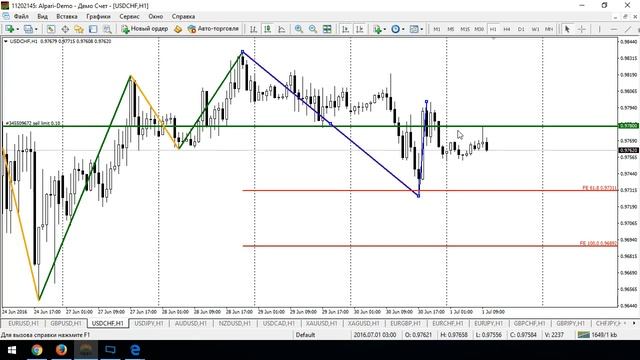This screenshot has height=360, width=640.
Task: Set timeframe to M15
Action: [x=465, y=29]
